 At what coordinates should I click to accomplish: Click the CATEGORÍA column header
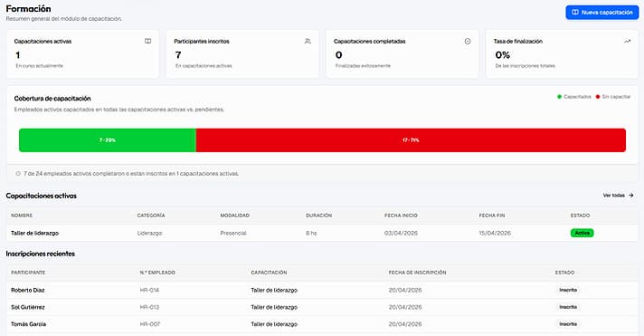coord(151,216)
